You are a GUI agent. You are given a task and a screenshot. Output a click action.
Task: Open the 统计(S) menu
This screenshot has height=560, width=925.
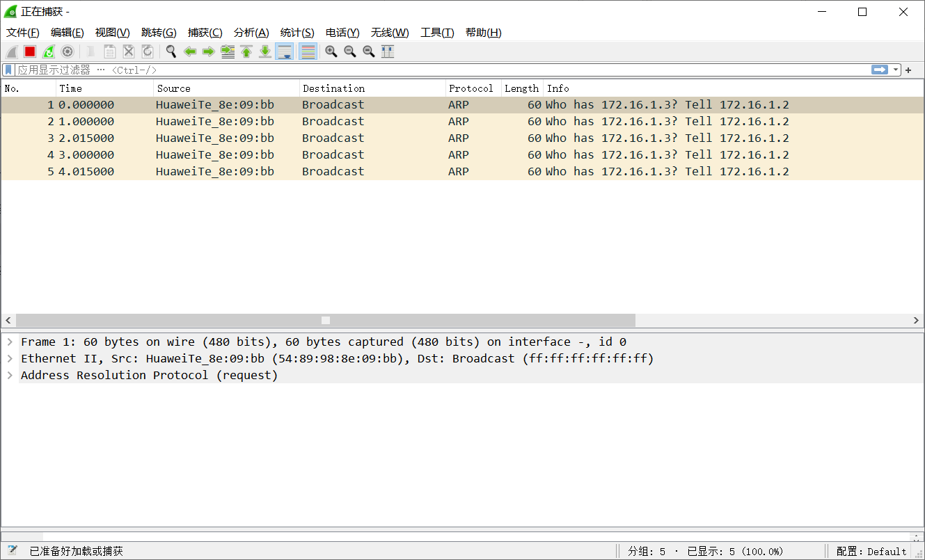click(297, 33)
